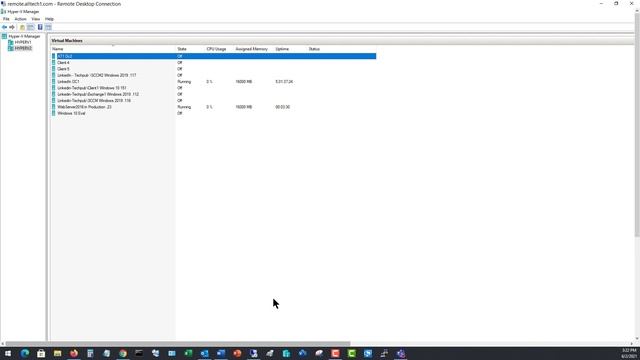
Task: Open Outlook from the taskbar
Action: (204, 353)
